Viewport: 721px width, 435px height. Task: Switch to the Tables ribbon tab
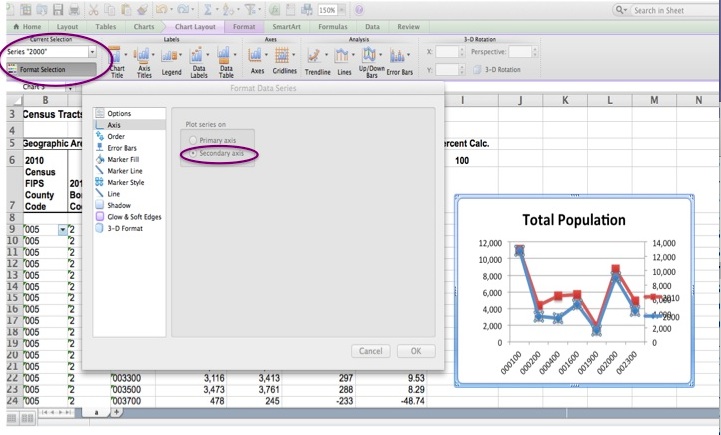coord(106,27)
